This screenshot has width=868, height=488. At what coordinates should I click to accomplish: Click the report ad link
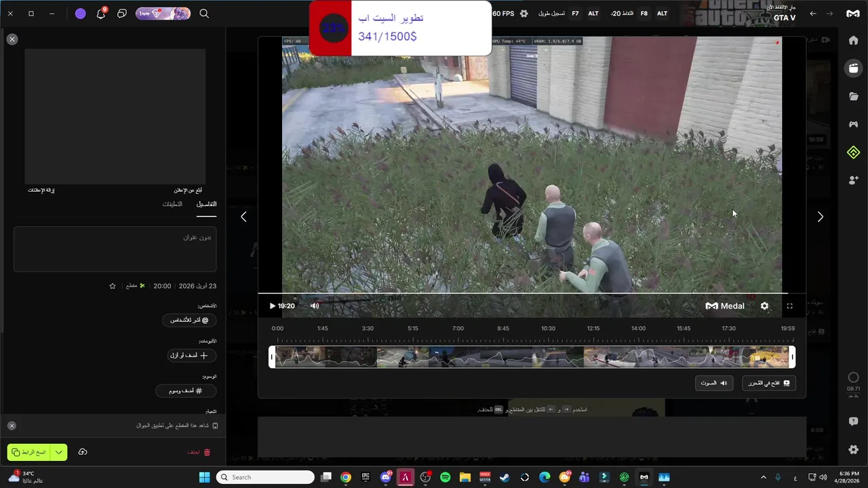click(188, 190)
